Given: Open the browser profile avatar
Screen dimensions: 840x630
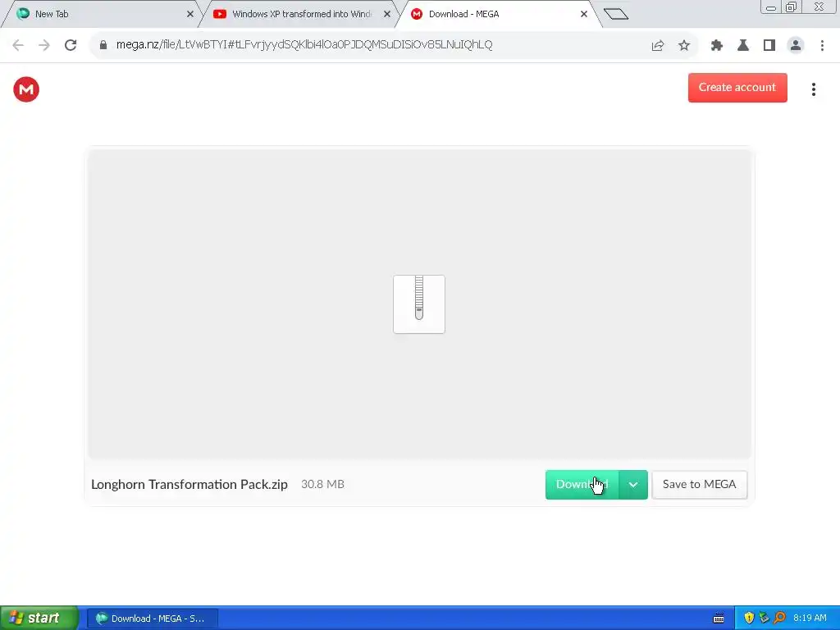Looking at the screenshot, I should click(796, 46).
